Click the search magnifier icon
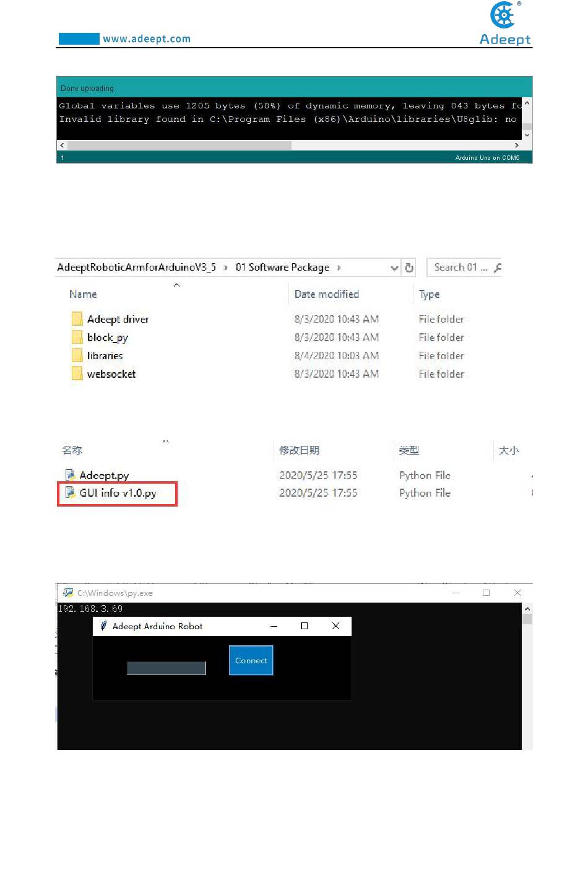588x872 pixels. click(x=498, y=268)
